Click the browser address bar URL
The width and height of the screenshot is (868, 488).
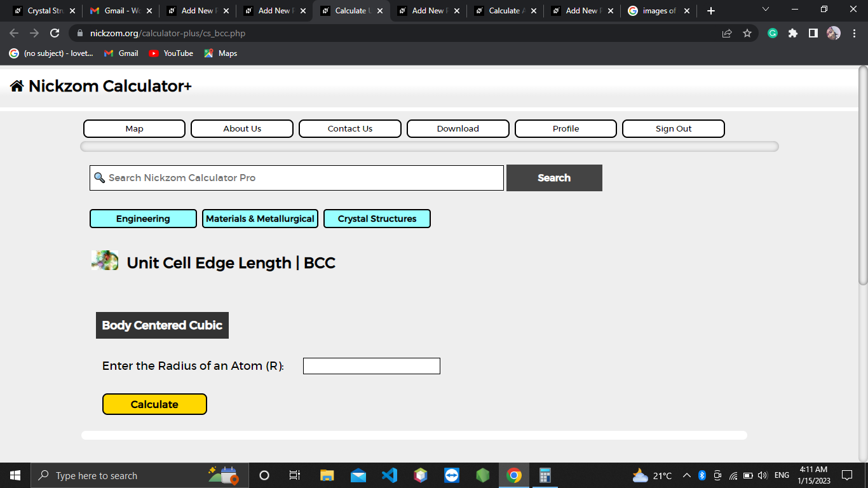click(x=168, y=34)
